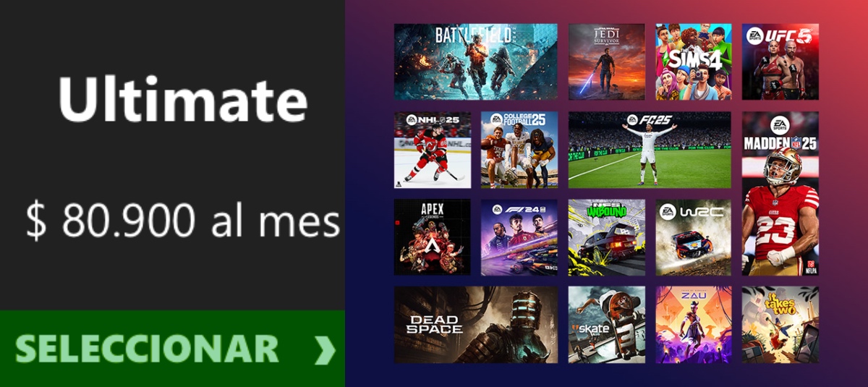Select the It Takes Two tile
This screenshot has width=868, height=387.
pyautogui.click(x=780, y=325)
